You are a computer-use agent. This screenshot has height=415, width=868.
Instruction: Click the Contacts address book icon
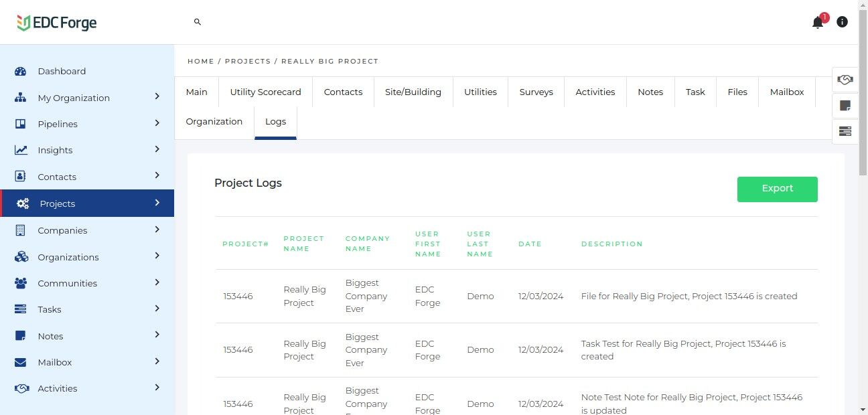click(x=20, y=177)
